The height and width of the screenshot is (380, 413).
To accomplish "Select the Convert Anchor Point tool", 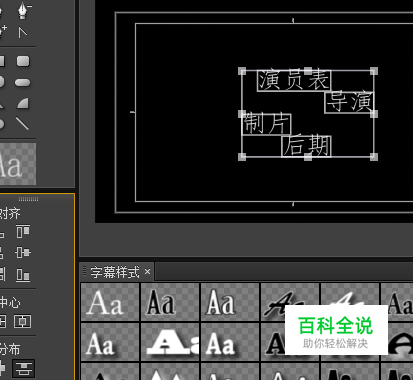I will tap(23, 33).
